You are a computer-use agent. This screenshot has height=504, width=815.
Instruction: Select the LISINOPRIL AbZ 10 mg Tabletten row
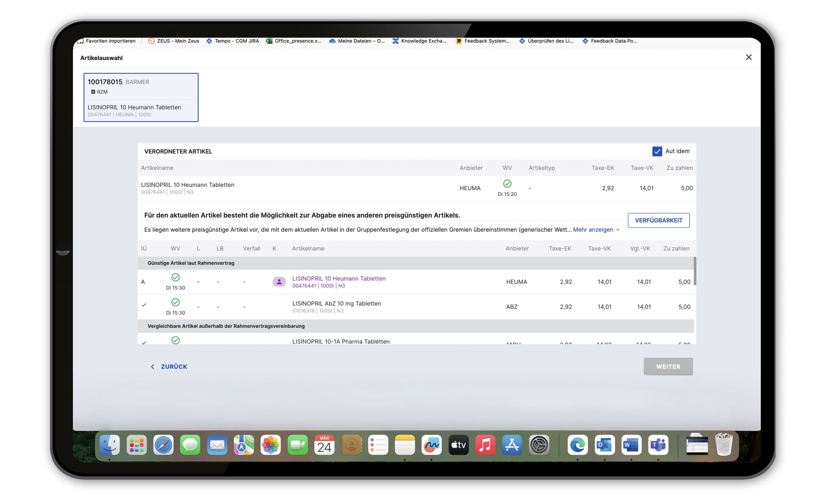[415, 307]
